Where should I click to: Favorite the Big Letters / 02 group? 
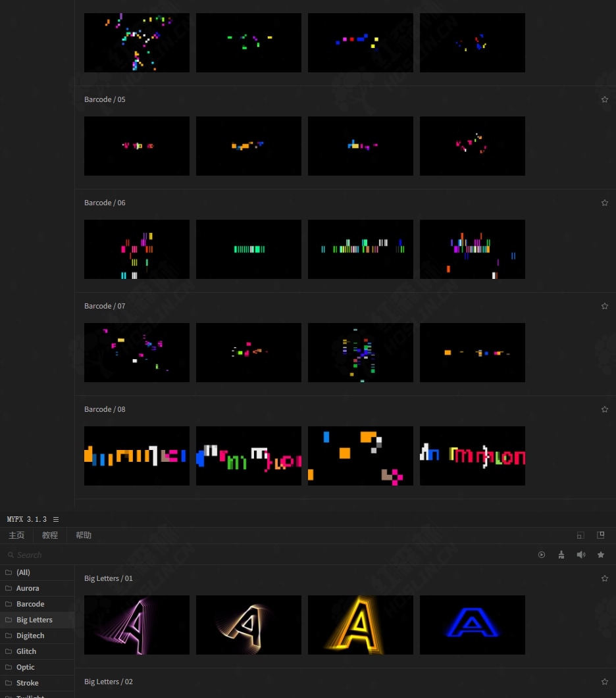point(604,682)
